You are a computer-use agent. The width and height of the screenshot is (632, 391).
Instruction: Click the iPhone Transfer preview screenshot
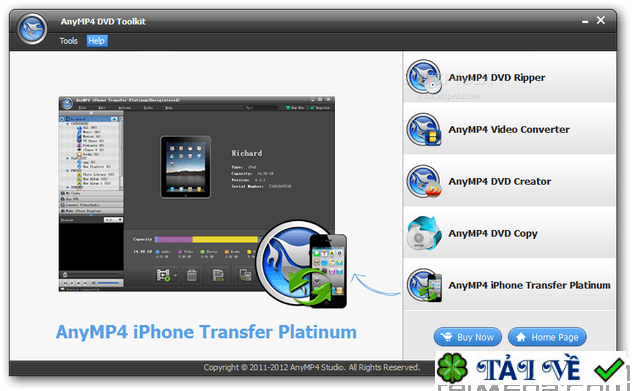[x=197, y=194]
